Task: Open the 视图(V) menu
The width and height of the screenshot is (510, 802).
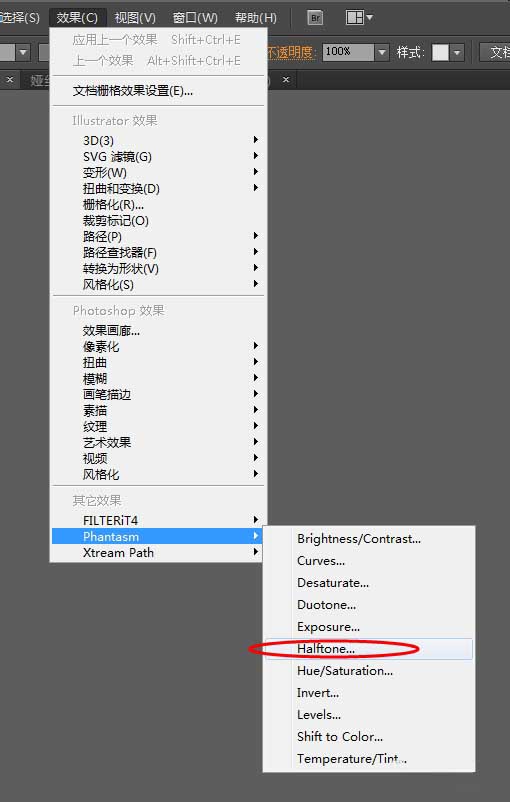Action: [135, 18]
